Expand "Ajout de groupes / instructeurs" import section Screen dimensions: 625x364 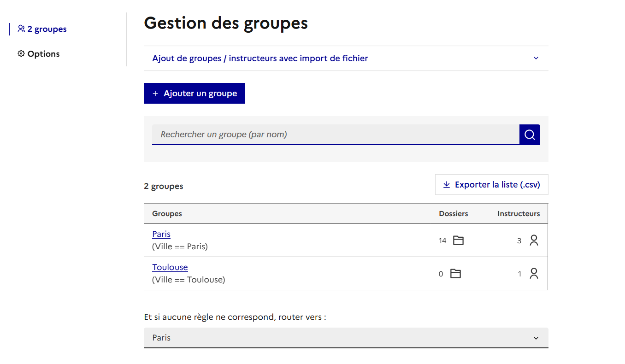tap(260, 59)
